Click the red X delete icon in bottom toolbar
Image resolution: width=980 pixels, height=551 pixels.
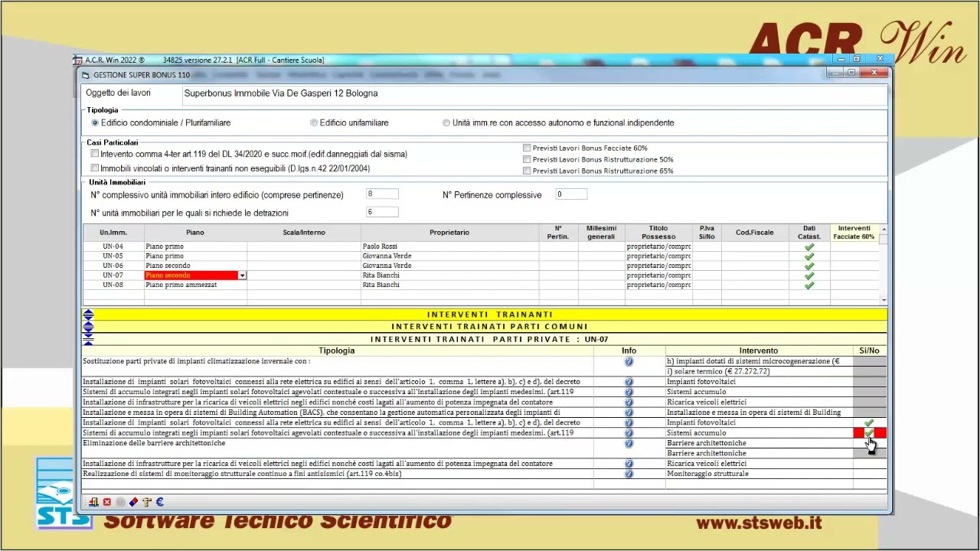107,502
